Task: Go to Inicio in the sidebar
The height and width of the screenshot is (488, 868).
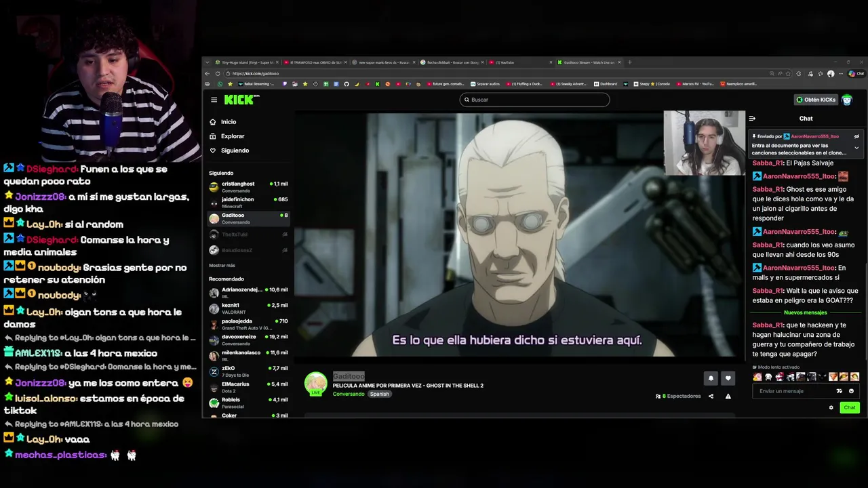Action: tap(229, 122)
